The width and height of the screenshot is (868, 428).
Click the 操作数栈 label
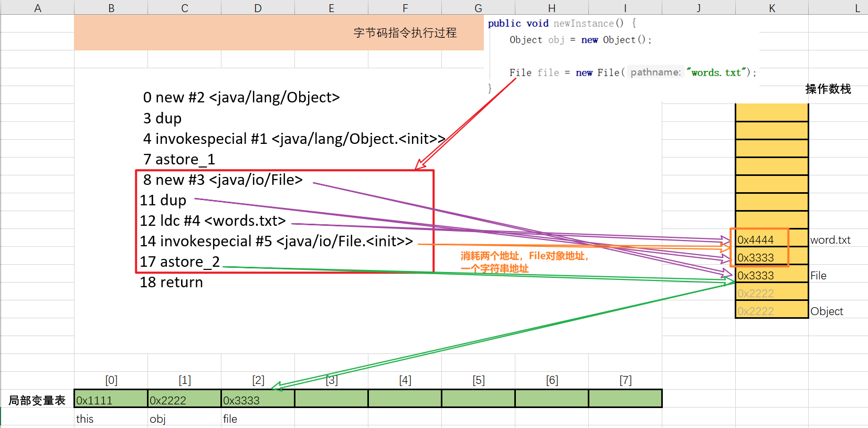(x=828, y=89)
